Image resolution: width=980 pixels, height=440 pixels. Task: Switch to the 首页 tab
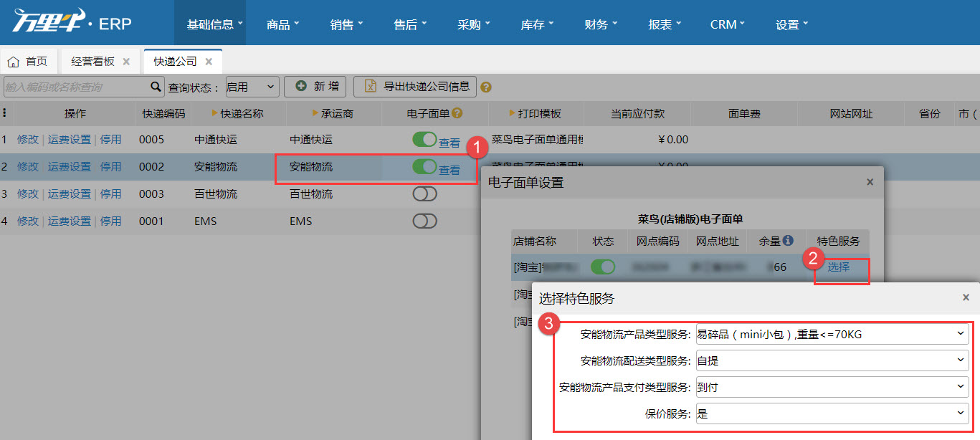tap(29, 62)
